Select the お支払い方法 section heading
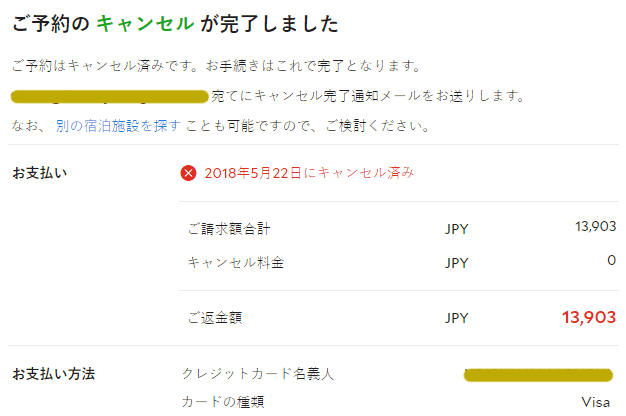 point(53,374)
